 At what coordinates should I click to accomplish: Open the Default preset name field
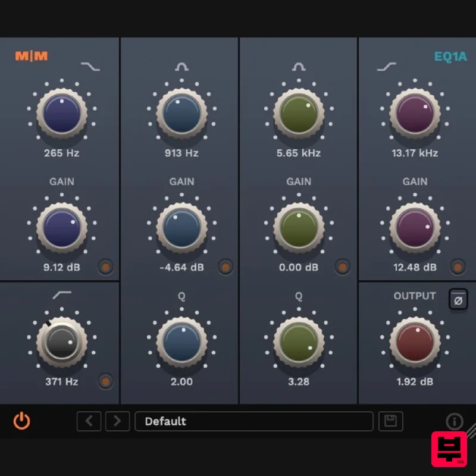[255, 421]
